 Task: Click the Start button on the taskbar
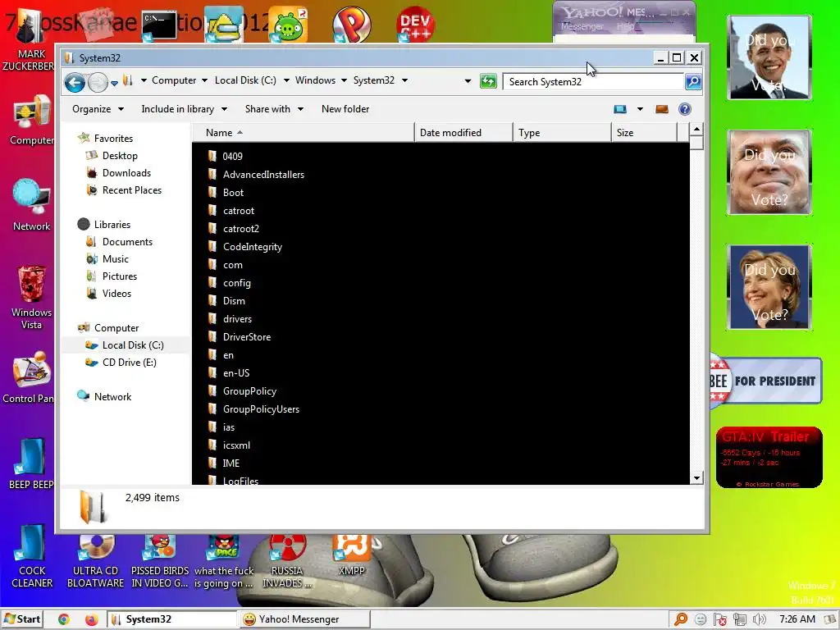[x=22, y=619]
